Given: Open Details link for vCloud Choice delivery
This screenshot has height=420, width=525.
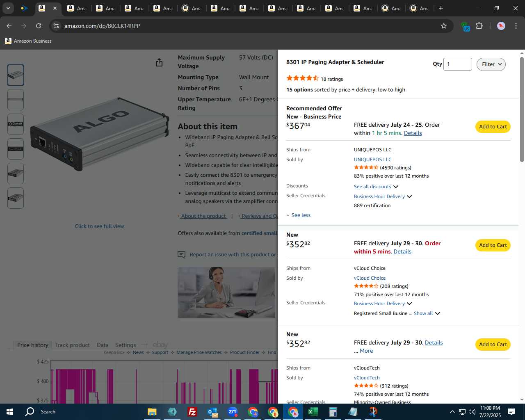Looking at the screenshot, I should tap(402, 251).
